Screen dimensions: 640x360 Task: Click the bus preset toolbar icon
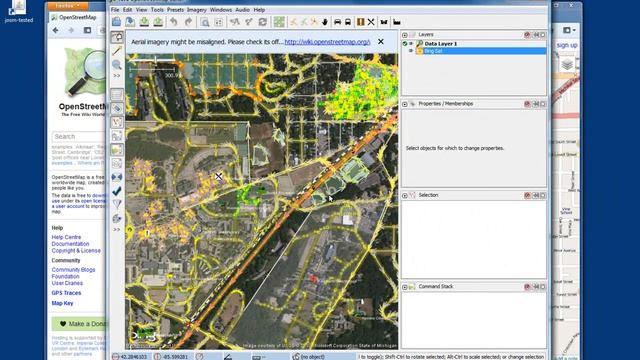tap(348, 22)
